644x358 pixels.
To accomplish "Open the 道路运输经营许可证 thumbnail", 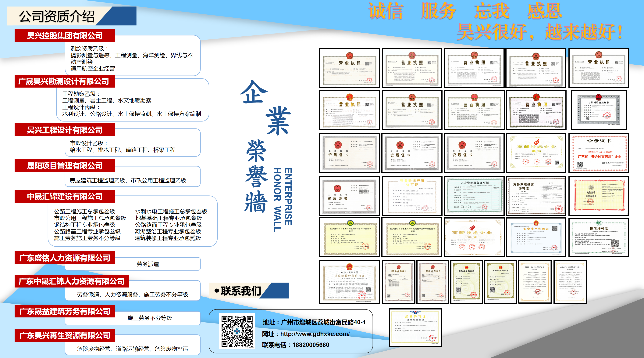I will tap(350, 282).
